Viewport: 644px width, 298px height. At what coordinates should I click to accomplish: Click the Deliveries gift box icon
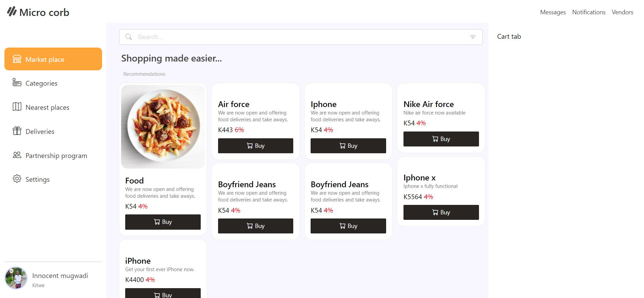[x=17, y=131]
